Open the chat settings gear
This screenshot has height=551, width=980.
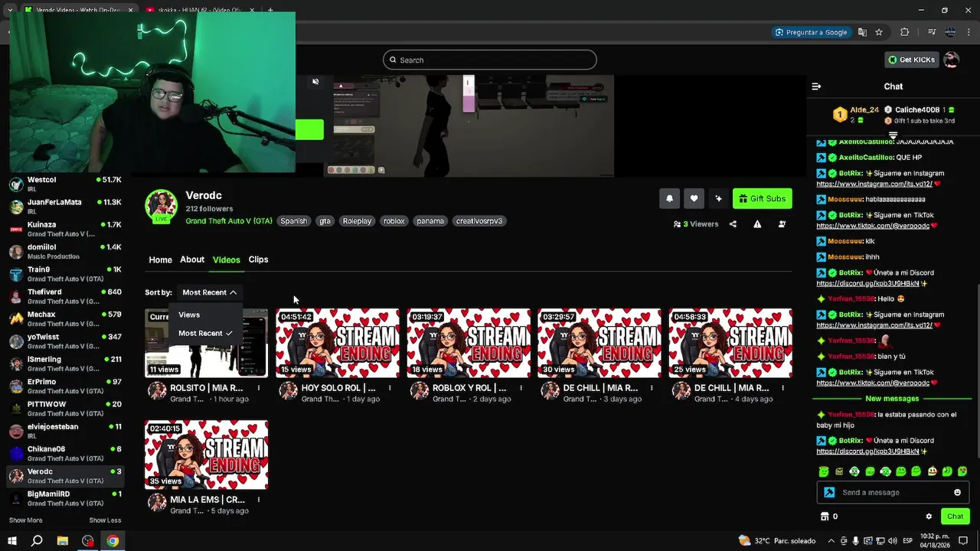coord(929,517)
